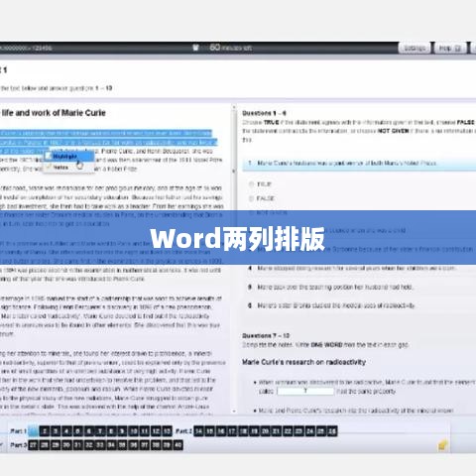Jump to question 36 in Part 3
The width and height of the screenshot is (476, 476).
point(133,445)
